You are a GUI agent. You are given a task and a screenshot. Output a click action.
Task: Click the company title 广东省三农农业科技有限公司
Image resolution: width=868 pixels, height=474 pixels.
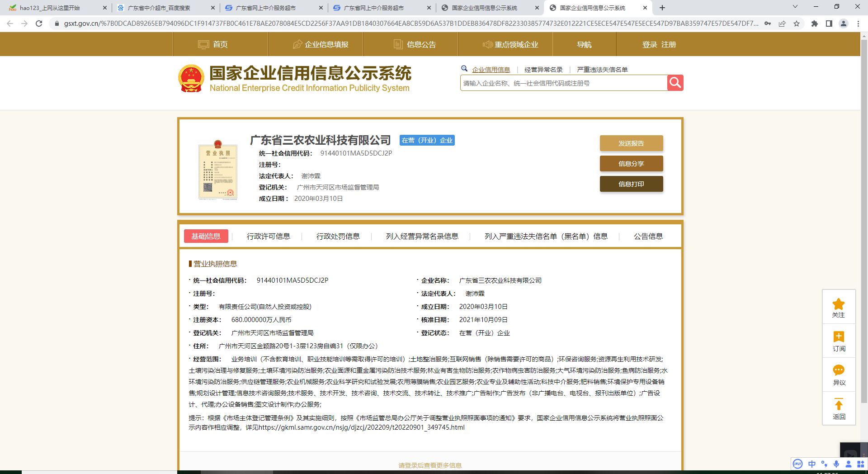click(320, 140)
